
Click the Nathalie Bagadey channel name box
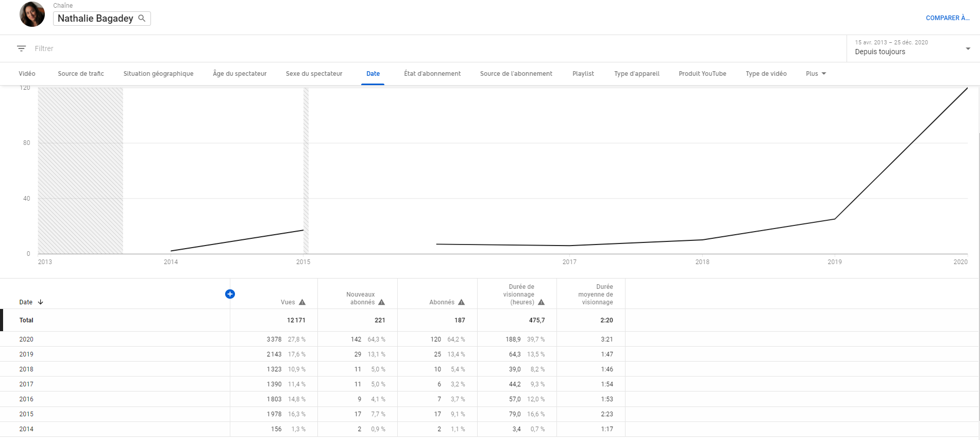pos(102,19)
